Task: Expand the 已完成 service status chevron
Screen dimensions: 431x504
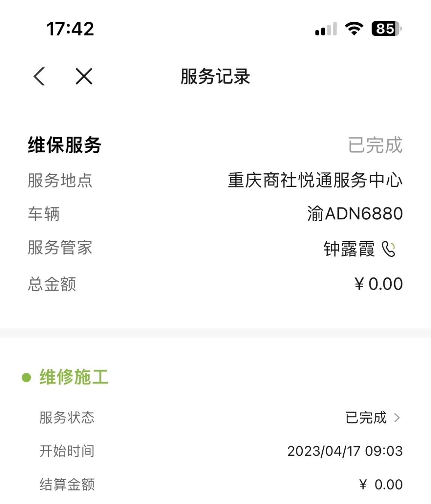Action: tap(397, 418)
